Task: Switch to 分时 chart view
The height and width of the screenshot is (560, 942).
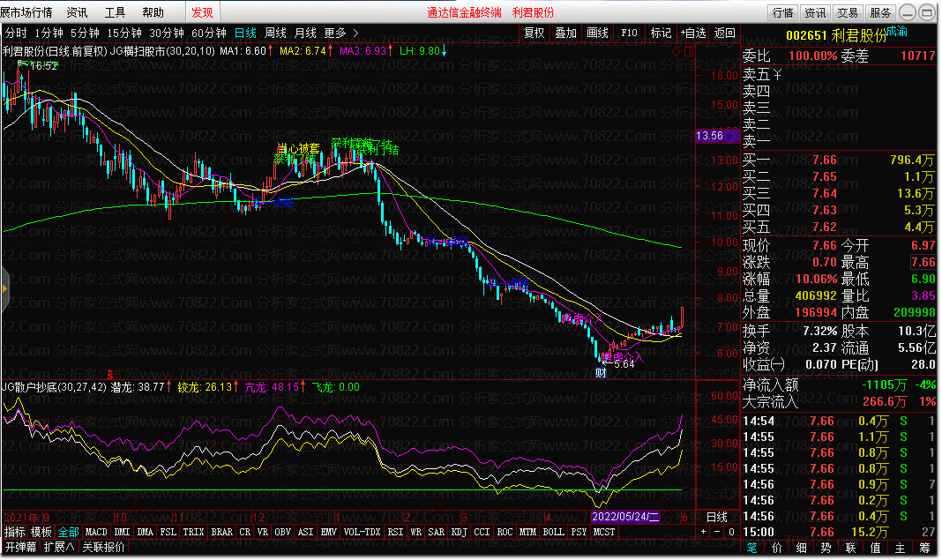Action: pos(16,33)
